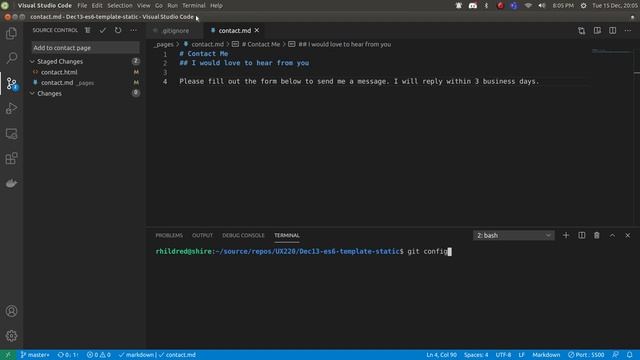
Task: Click the master branch in status bar
Action: [x=35, y=355]
